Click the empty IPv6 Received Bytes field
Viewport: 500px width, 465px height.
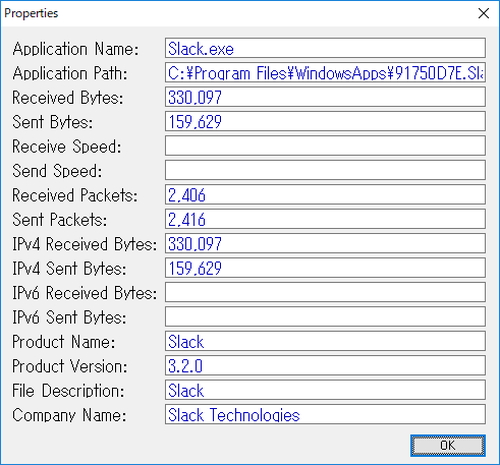tap(325, 292)
